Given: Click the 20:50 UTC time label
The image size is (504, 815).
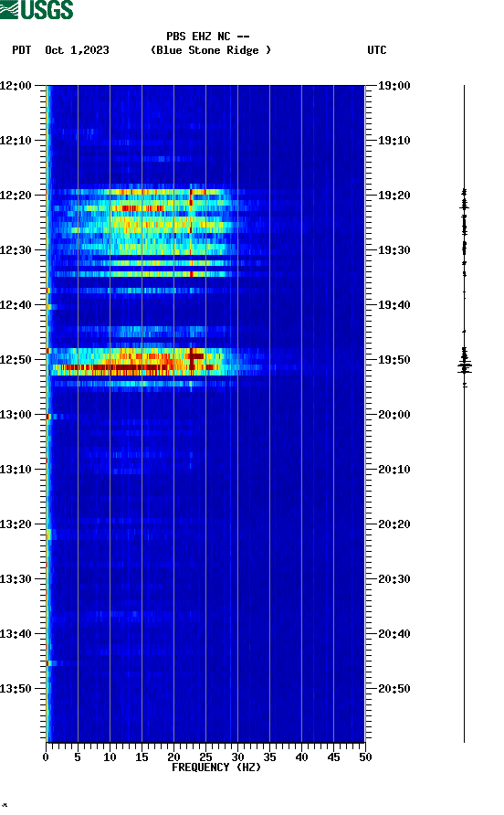Looking at the screenshot, I should click(x=394, y=689).
